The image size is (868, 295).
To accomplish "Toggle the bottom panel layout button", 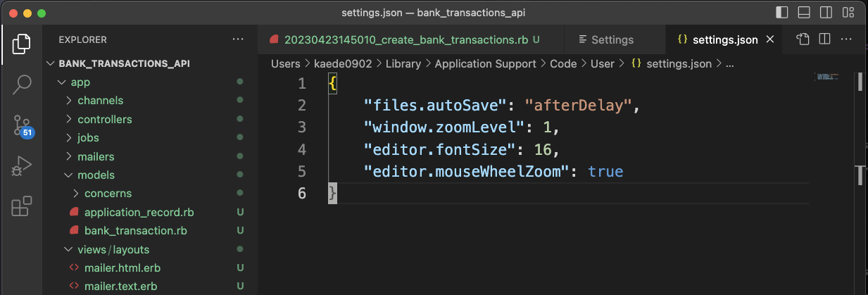I will tap(804, 13).
